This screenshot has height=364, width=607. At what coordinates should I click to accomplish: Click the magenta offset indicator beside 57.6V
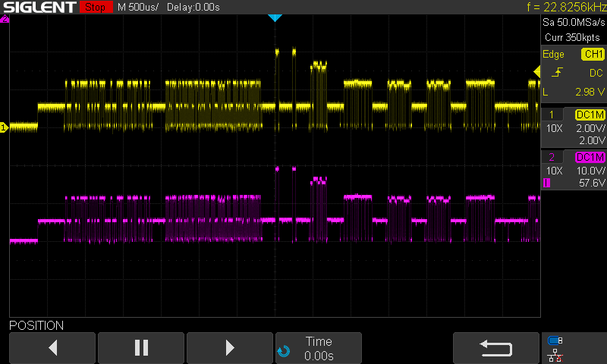coord(546,183)
